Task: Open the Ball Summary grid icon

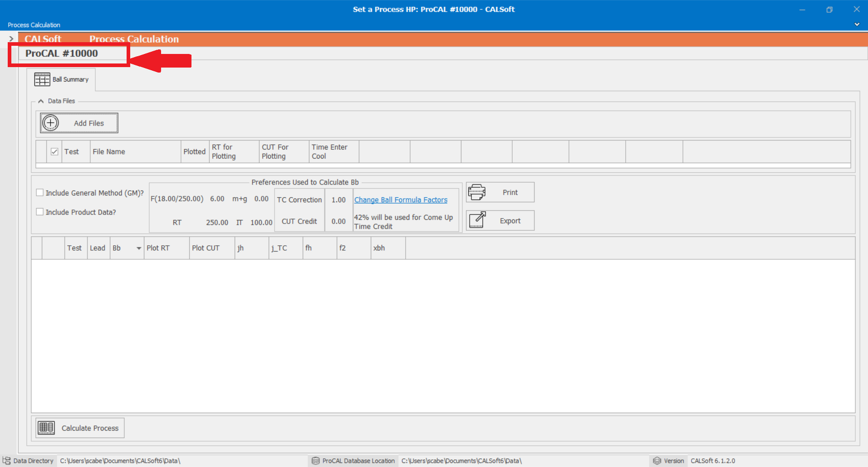Action: (x=42, y=79)
